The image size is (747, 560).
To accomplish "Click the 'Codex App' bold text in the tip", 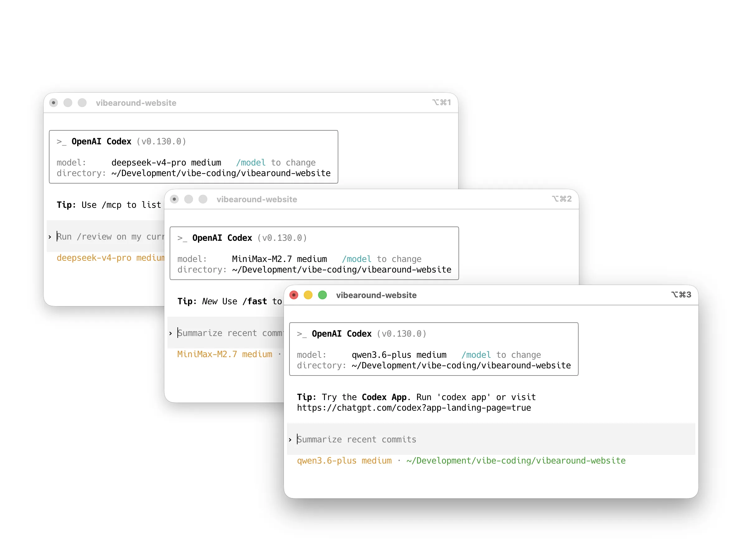I will click(384, 397).
